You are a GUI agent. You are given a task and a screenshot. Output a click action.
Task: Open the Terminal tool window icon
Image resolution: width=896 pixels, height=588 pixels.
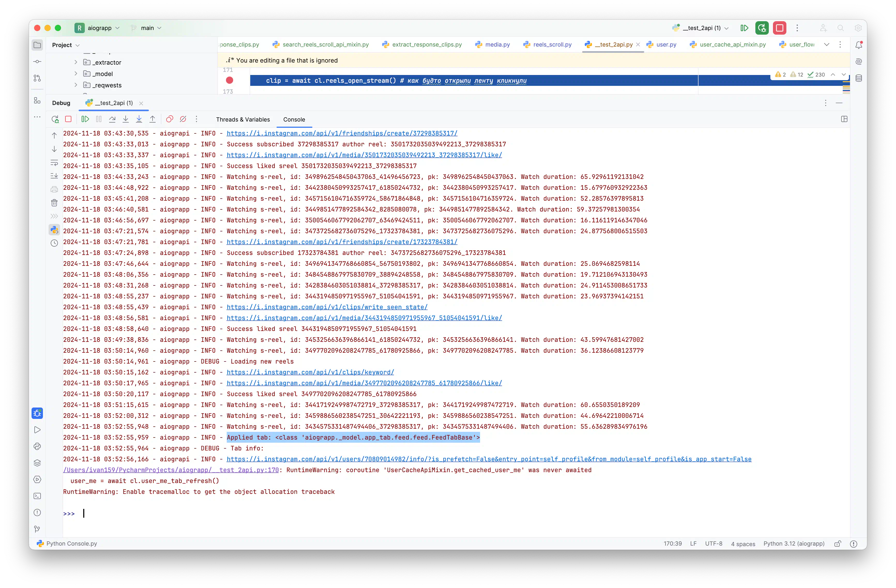coord(37,496)
